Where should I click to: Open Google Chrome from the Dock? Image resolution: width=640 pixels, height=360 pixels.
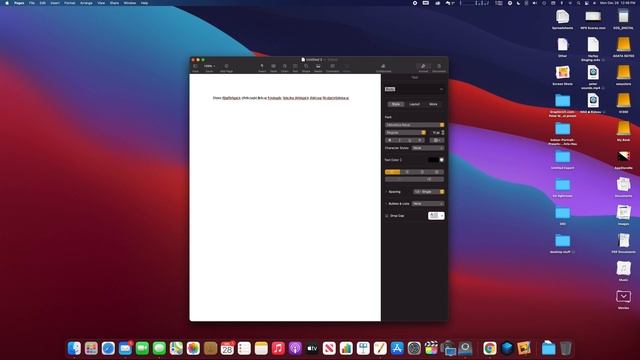pyautogui.click(x=490, y=348)
